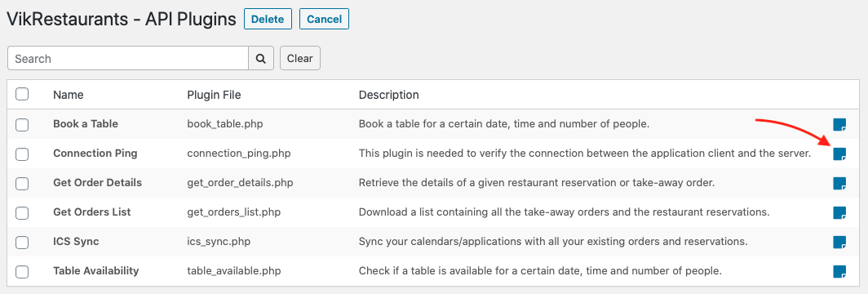Click the 'Retrieve the details of a given' description
The image size is (868, 294).
[537, 183]
